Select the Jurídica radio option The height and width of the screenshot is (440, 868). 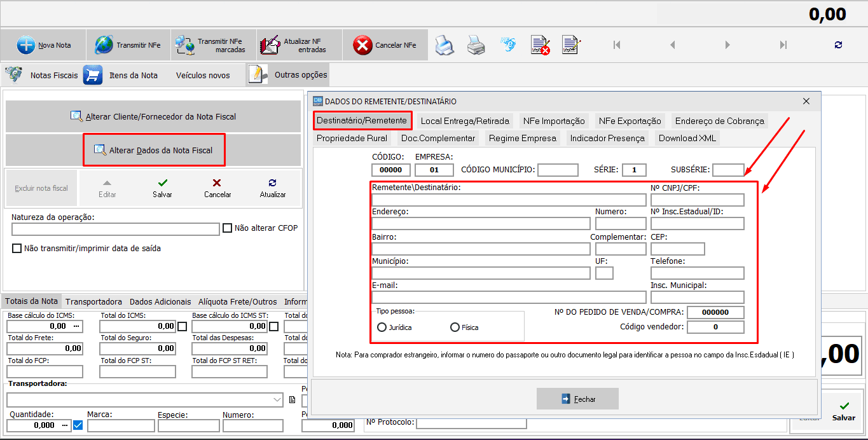point(382,327)
